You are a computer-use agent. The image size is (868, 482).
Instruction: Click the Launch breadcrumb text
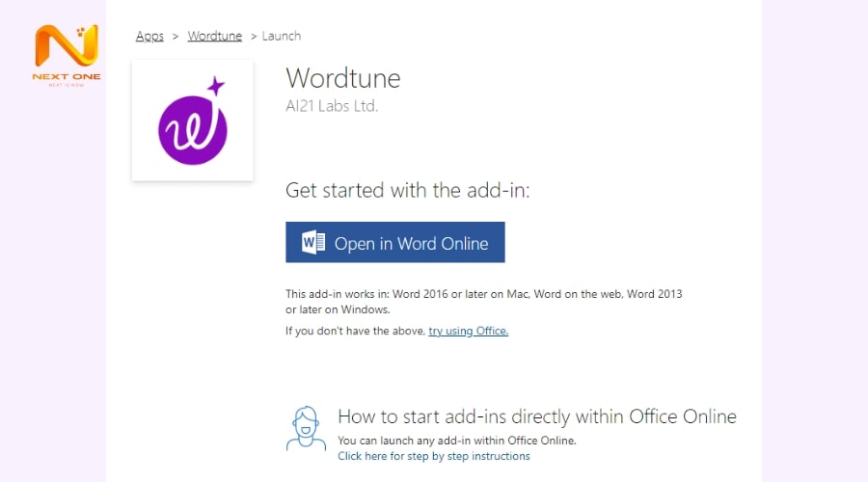(282, 36)
